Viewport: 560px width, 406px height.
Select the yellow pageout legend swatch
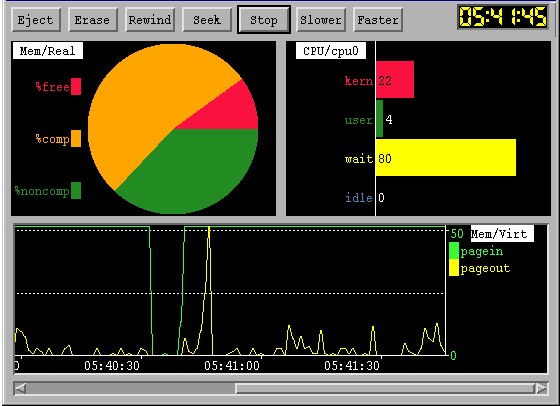(x=454, y=267)
